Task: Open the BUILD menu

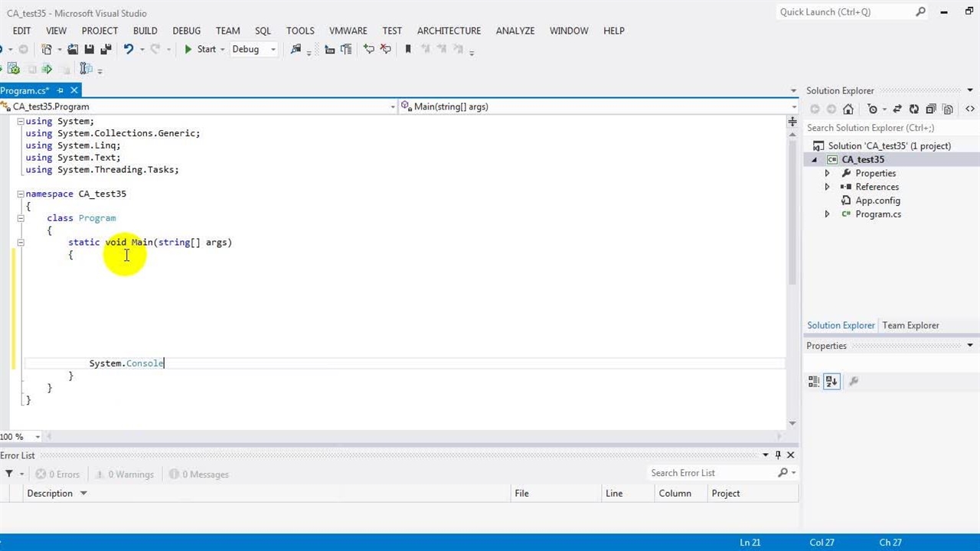Action: click(x=145, y=31)
